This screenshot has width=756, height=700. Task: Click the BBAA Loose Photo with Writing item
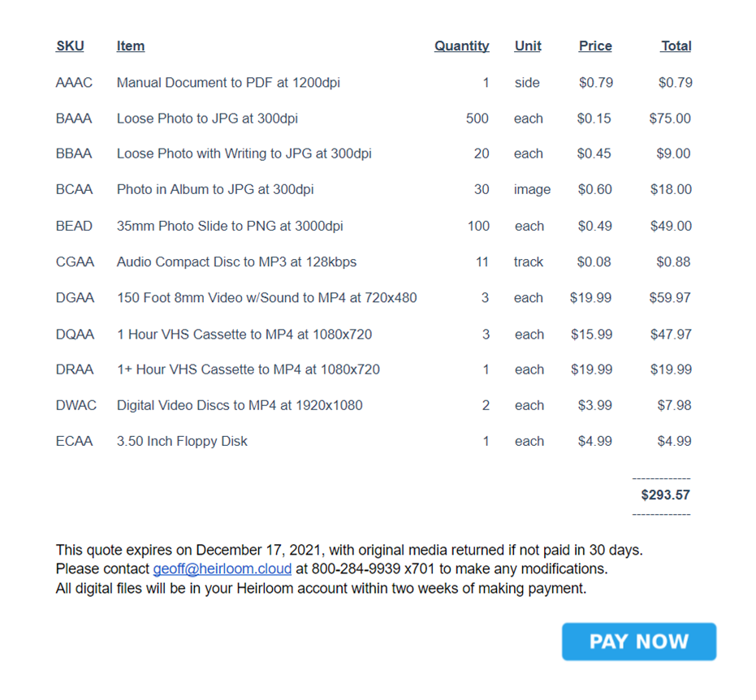(x=244, y=153)
